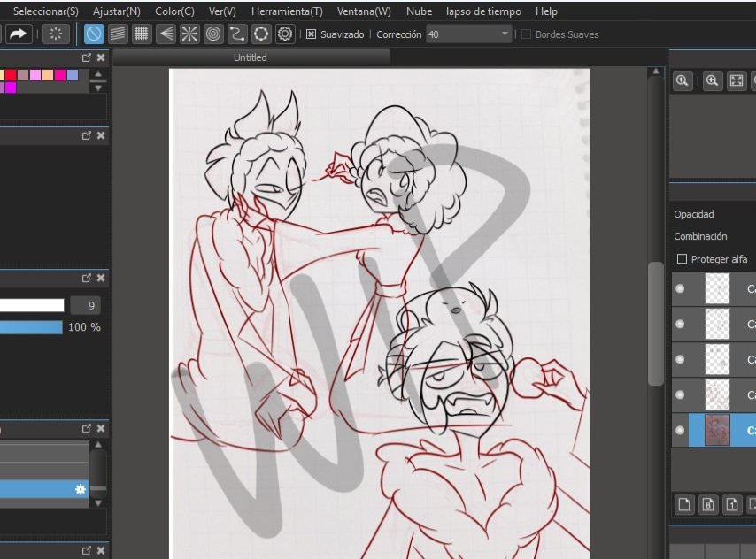Screen dimensions: 756x559
Task: Enable the Parallel snap guide
Action: click(x=118, y=34)
